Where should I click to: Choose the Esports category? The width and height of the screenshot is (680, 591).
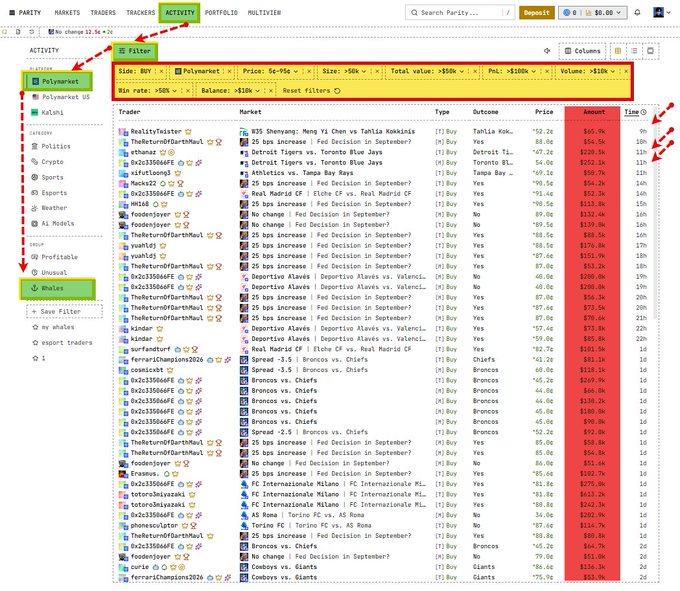tap(49, 193)
